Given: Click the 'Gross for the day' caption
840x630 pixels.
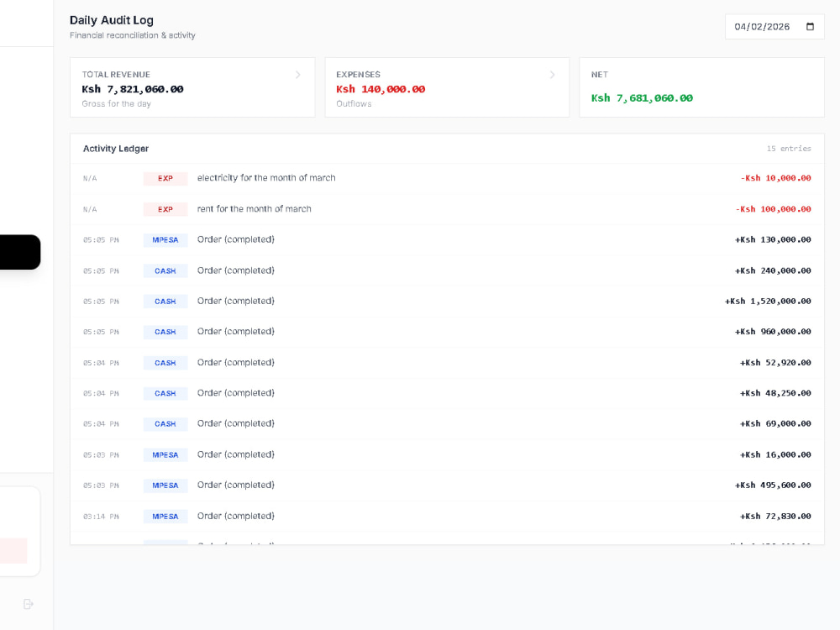Looking at the screenshot, I should [x=116, y=104].
